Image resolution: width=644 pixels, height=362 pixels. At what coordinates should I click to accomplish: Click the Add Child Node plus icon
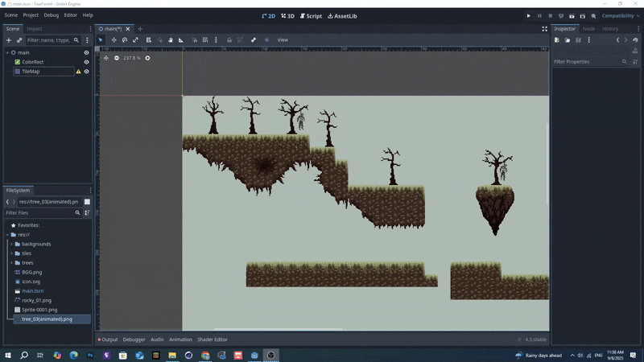point(9,39)
